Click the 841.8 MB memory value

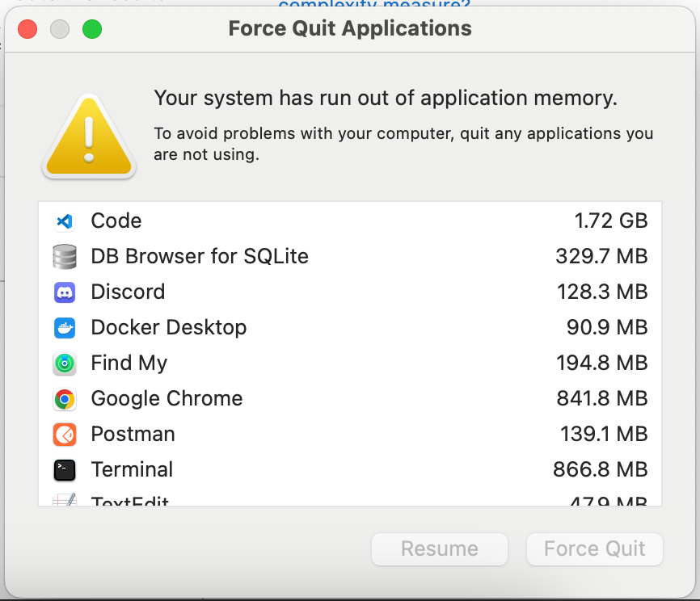[601, 398]
